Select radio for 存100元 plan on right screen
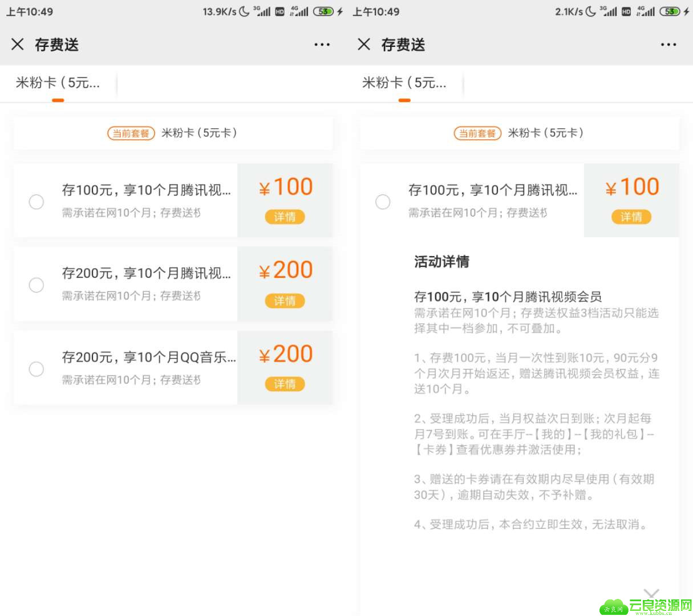Viewport: 693px width, 616px height. pos(383,201)
